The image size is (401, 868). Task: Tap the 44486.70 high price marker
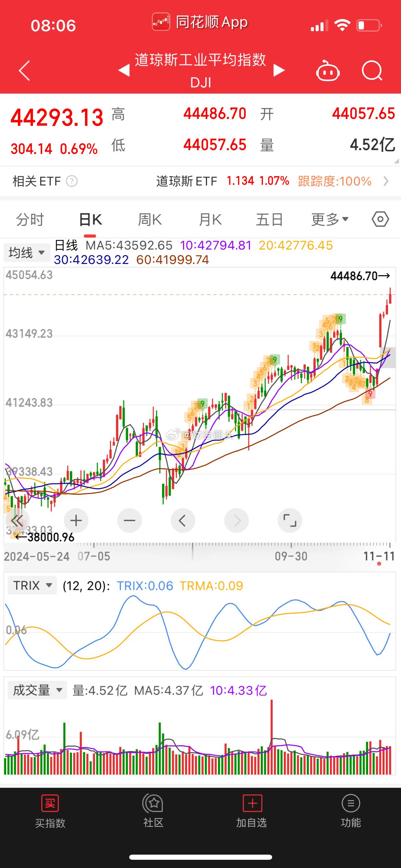[360, 276]
